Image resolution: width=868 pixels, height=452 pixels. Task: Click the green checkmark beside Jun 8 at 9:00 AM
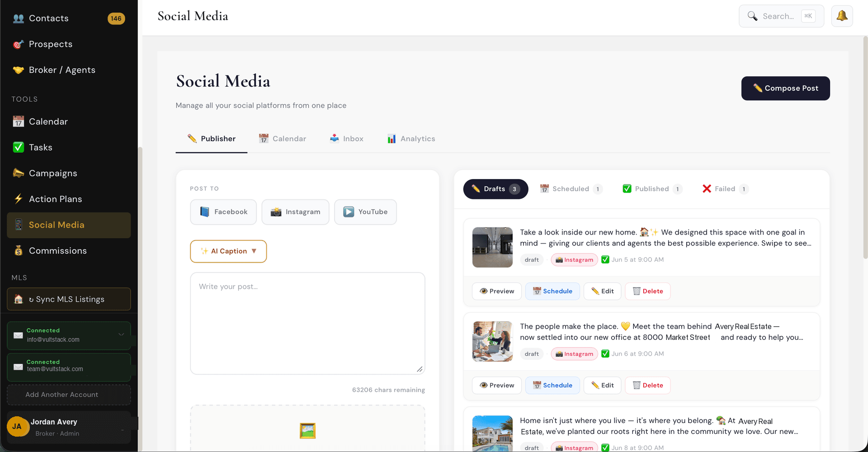point(605,447)
